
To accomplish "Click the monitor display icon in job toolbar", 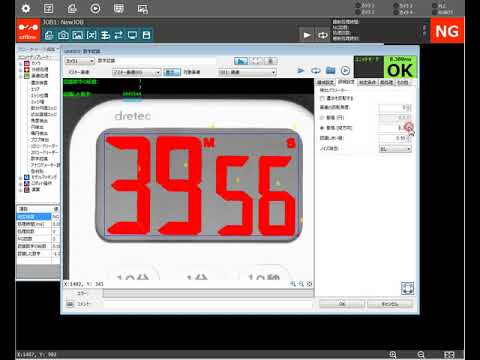I will click(132, 35).
